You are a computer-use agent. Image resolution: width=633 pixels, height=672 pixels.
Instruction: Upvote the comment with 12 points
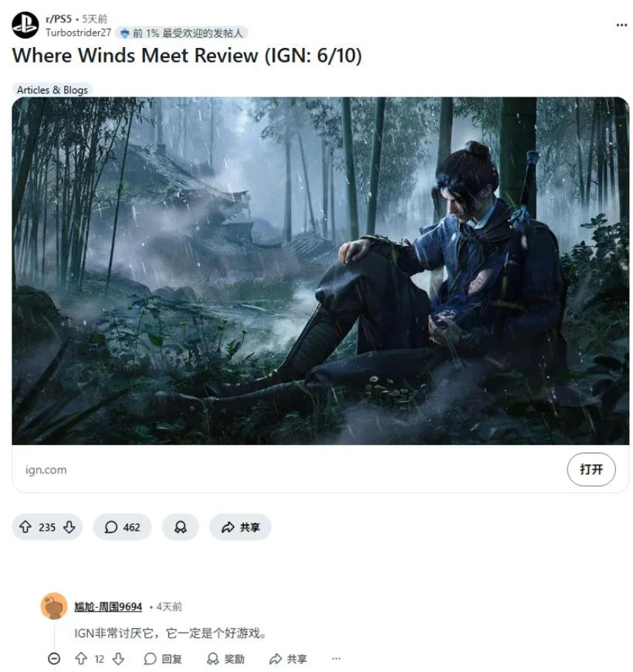(x=81, y=658)
